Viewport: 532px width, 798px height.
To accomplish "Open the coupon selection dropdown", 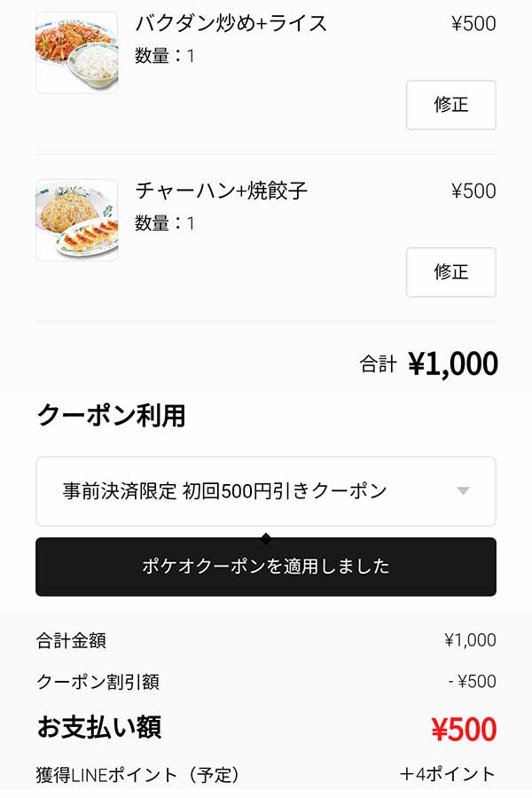I will point(266,491).
